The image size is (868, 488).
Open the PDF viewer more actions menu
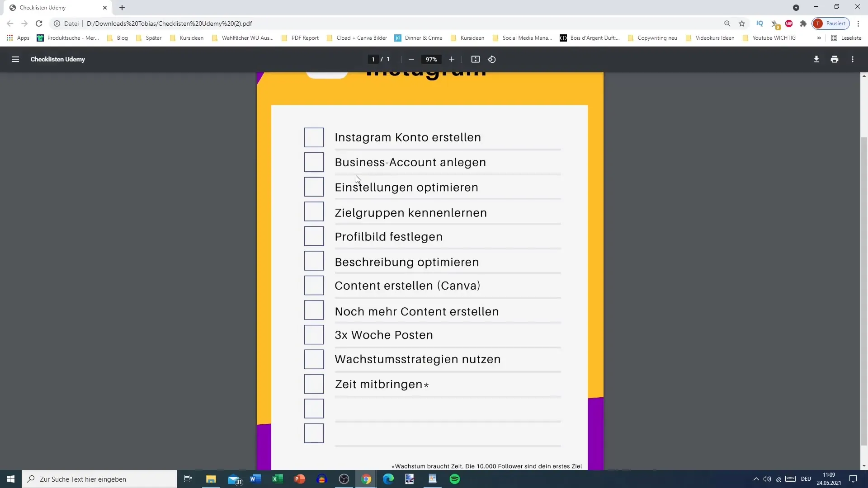(x=853, y=59)
